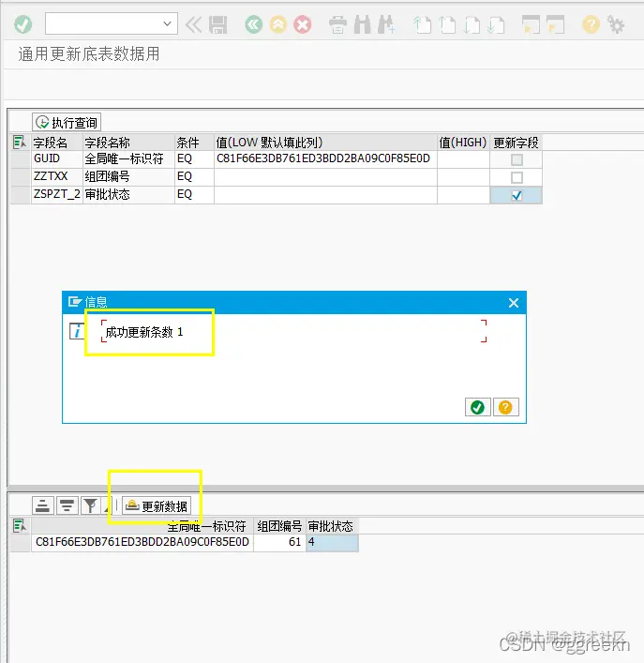Image resolution: width=644 pixels, height=663 pixels.
Task: Collapse command field double-arrow icon
Action: 193,25
